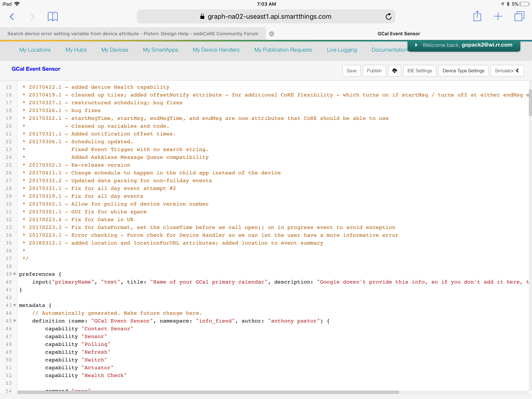
Task: Open IDE Settings
Action: [419, 71]
